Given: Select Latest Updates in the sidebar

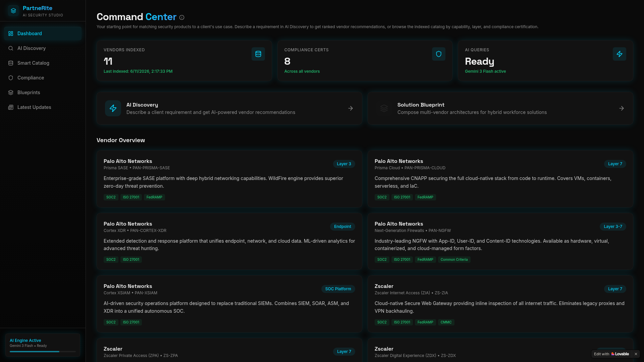Looking at the screenshot, I should 43,107.
